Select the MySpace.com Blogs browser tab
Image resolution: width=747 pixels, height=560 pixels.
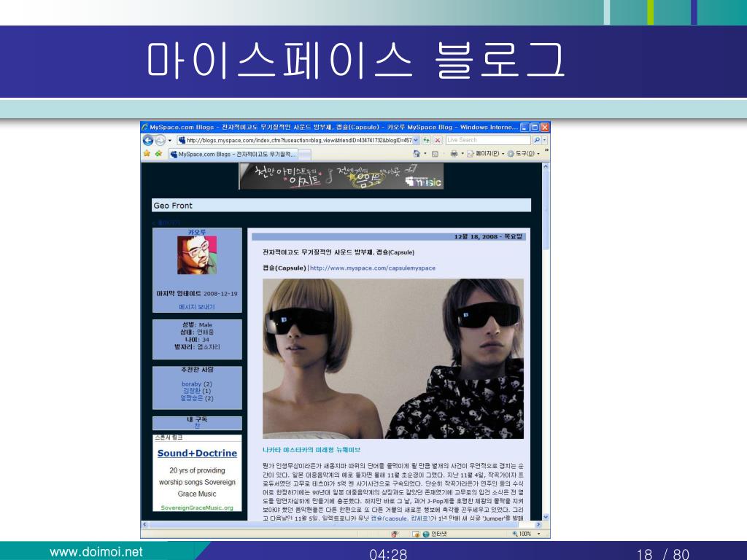(233, 154)
